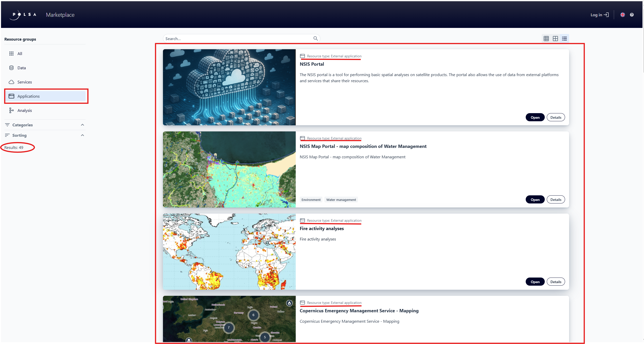Select the list view layout icon
Image resolution: width=644 pixels, height=344 pixels.
click(x=565, y=38)
